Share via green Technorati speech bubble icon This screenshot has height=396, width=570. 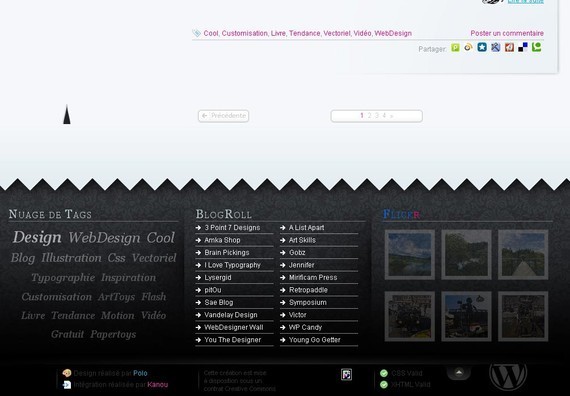(x=537, y=48)
